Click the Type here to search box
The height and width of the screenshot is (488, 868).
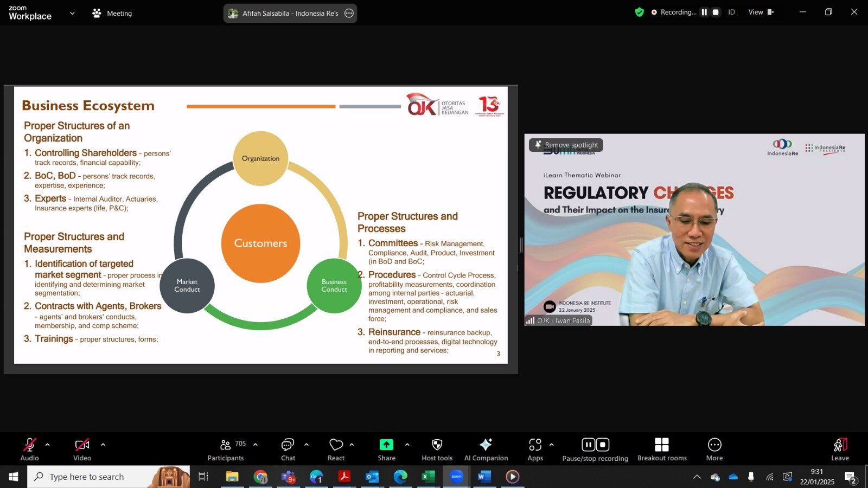[108, 477]
